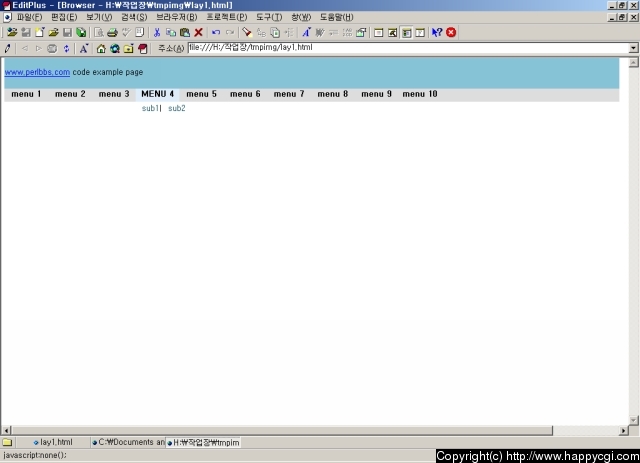The image size is (640, 463).
Task: Click the red Stop icon in toolbar
Action: pyautogui.click(x=451, y=33)
